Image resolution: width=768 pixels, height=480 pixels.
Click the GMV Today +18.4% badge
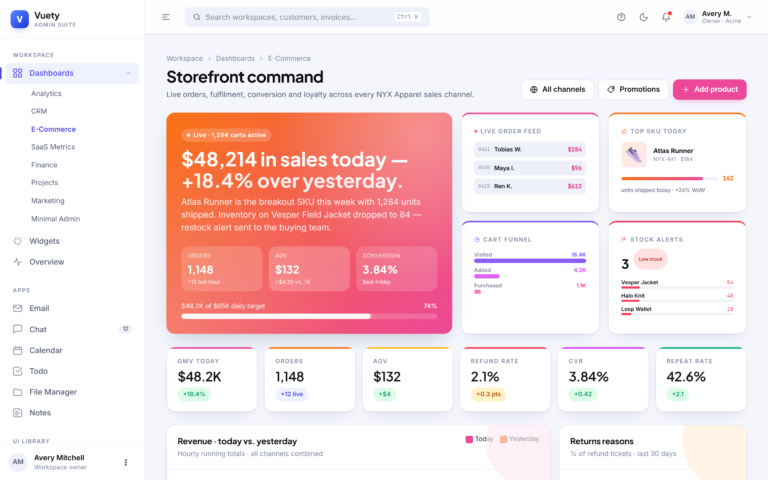(194, 394)
